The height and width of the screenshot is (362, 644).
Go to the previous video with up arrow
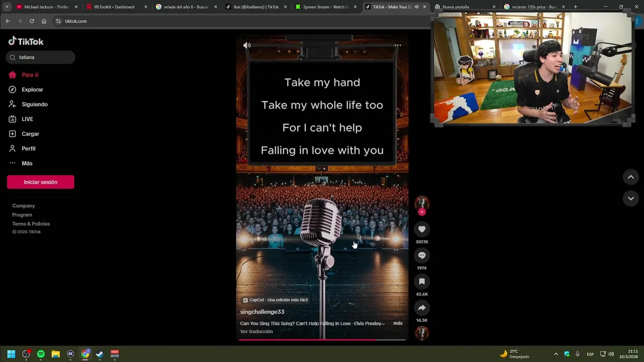click(x=630, y=177)
